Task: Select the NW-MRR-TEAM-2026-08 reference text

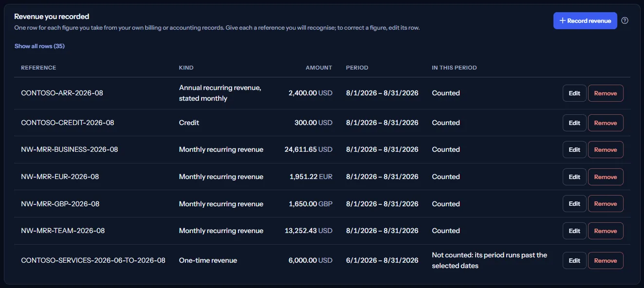Action: tap(63, 231)
